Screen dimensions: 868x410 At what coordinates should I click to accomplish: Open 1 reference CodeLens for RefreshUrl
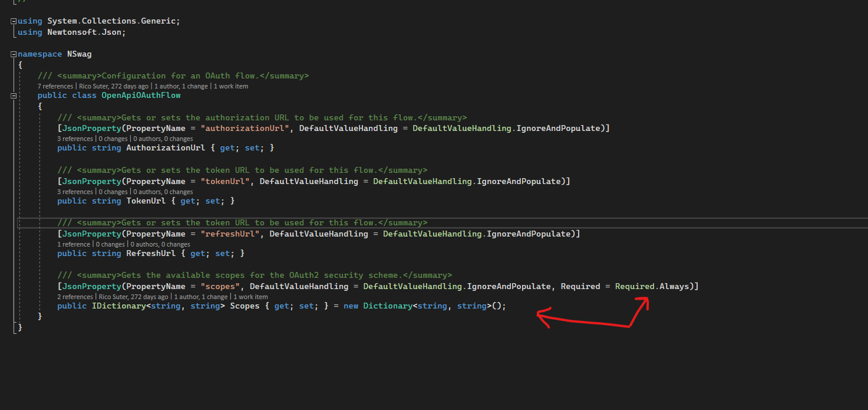tap(73, 244)
